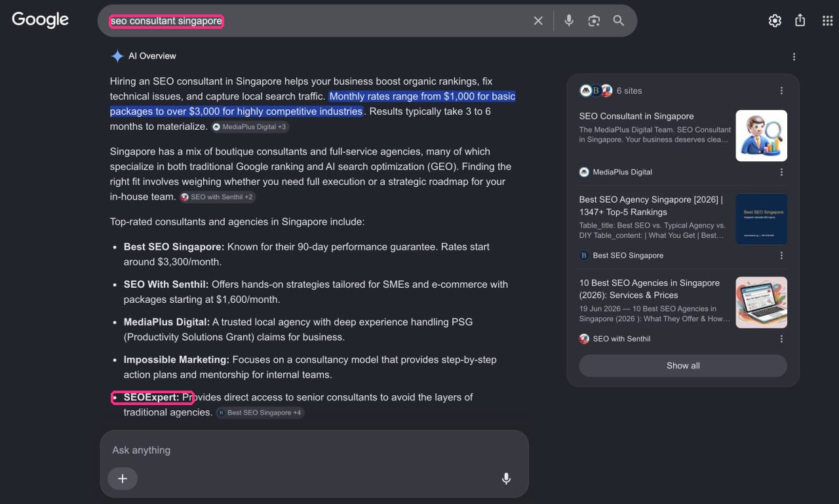Click the highlighted monthly rates sentence
839x504 pixels.
tap(313, 104)
